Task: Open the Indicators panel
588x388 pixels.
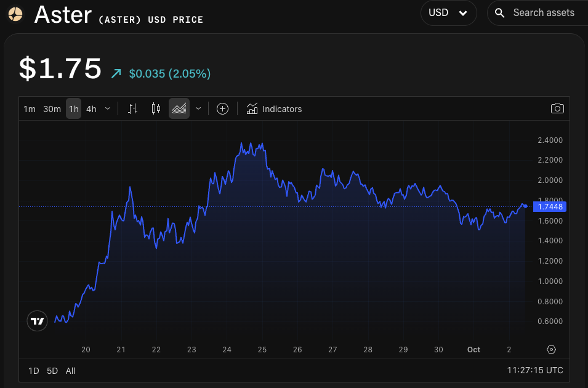Action: pos(273,108)
